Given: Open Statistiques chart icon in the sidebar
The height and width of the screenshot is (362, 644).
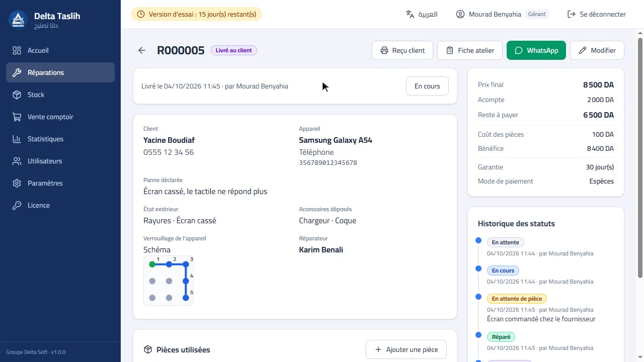Looking at the screenshot, I should click(x=17, y=139).
